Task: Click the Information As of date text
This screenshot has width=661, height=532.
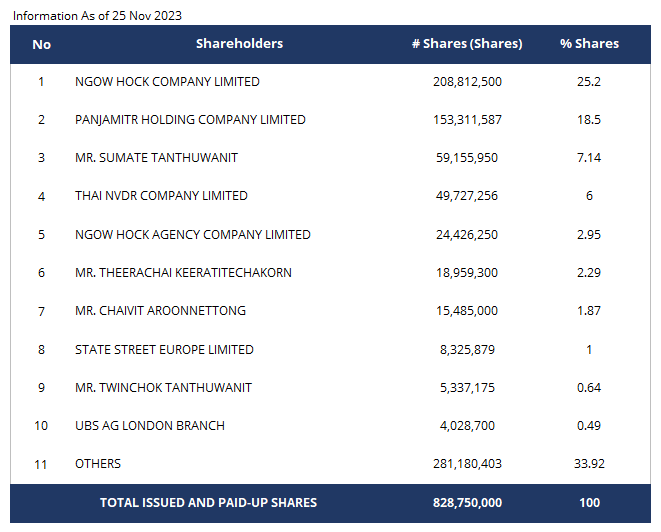Action: (x=97, y=16)
